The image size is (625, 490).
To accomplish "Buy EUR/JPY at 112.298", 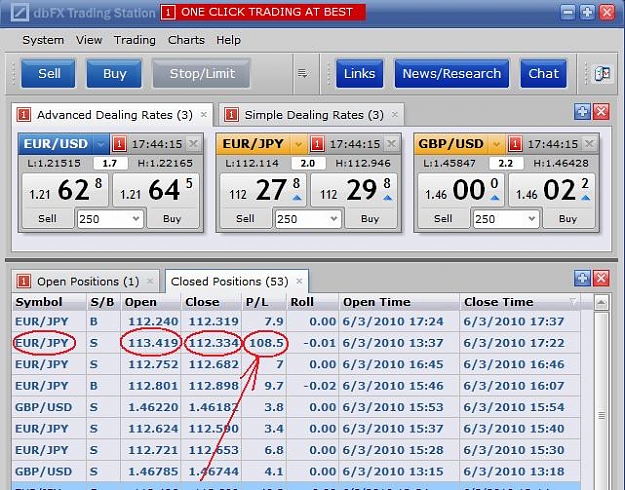I will click(354, 190).
